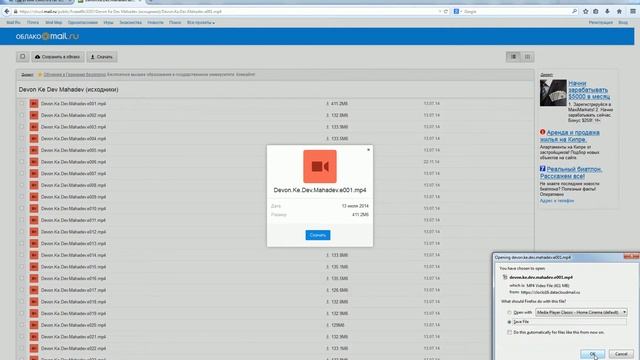Click video file icon for e010.mp4 row
This screenshot has height=360, width=640.
[34, 209]
